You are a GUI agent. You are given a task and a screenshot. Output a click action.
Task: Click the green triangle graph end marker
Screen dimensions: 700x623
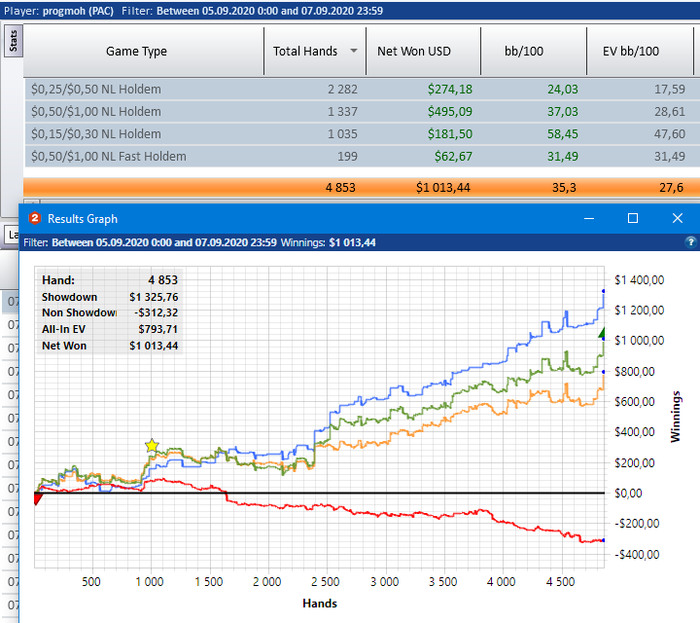coord(602,333)
